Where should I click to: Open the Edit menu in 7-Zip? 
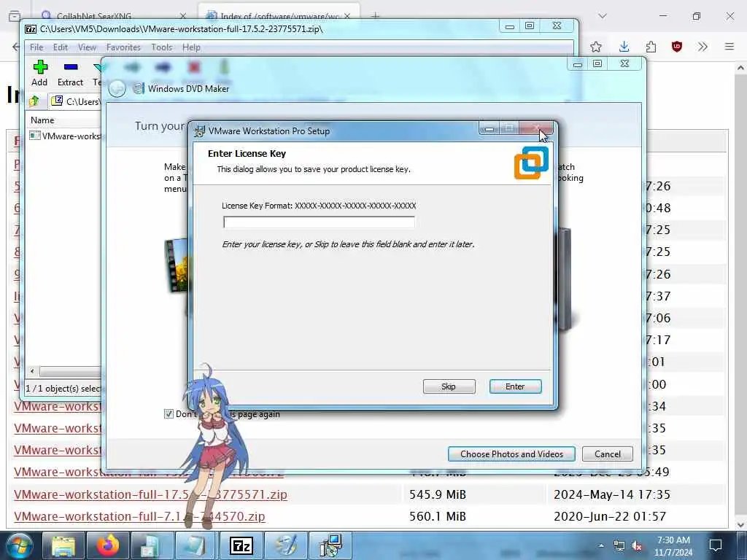(x=60, y=47)
